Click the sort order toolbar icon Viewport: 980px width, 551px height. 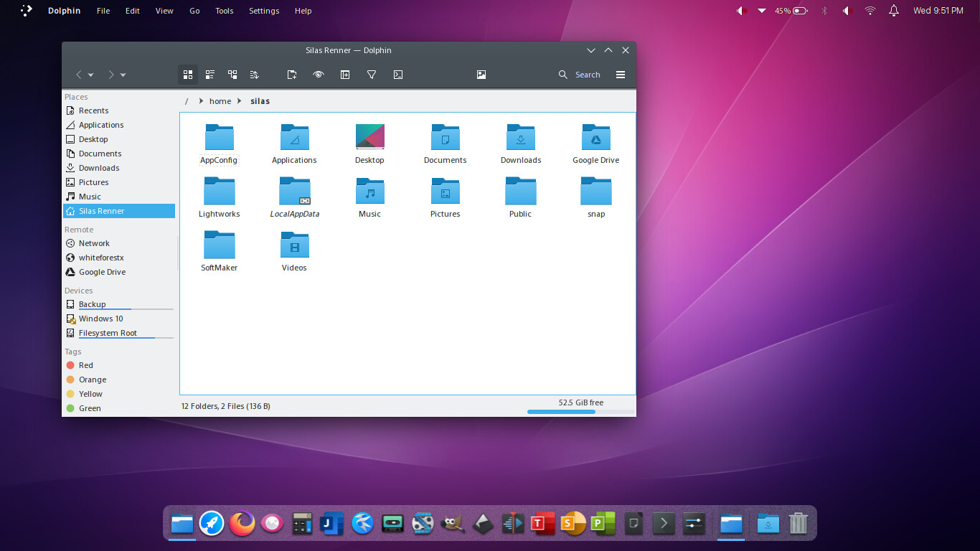[254, 75]
